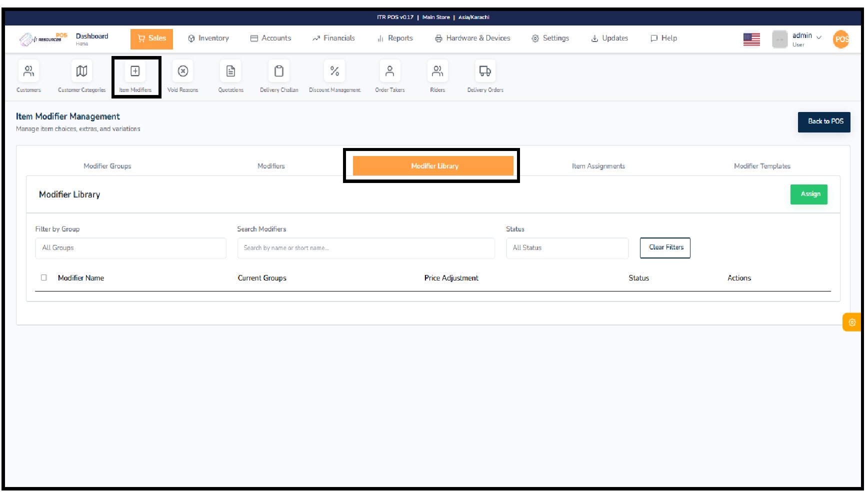Open the Customers icon
This screenshot has height=496, width=868.
[29, 71]
